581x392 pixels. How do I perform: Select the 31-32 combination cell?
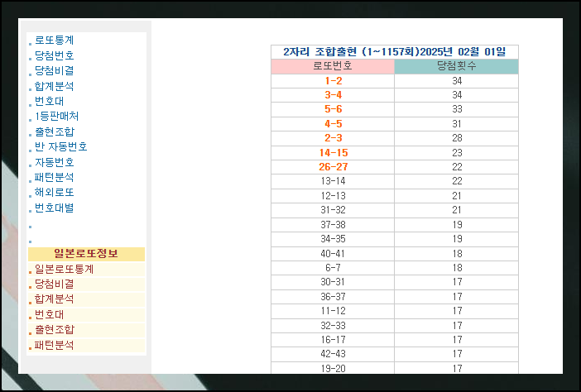pyautogui.click(x=333, y=210)
